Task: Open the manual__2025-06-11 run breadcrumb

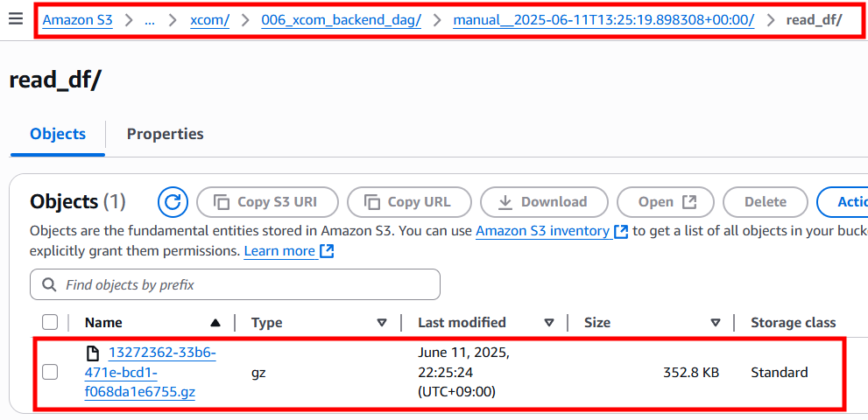Action: click(604, 21)
